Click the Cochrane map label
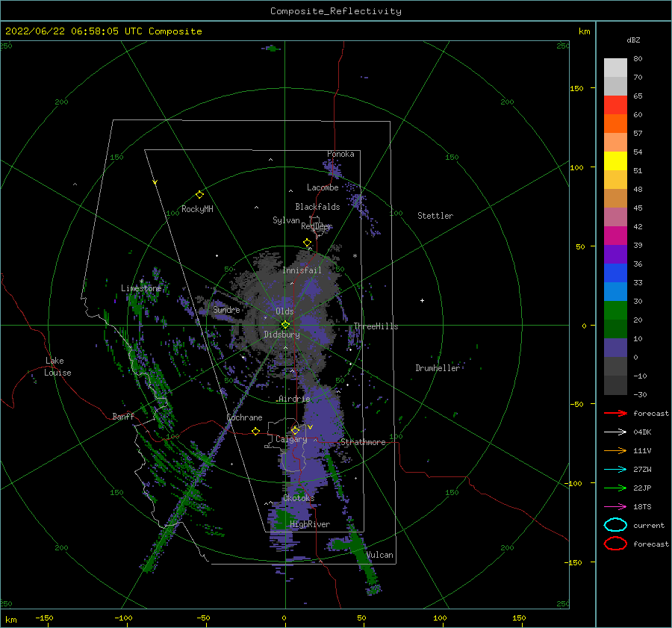 pyautogui.click(x=244, y=417)
